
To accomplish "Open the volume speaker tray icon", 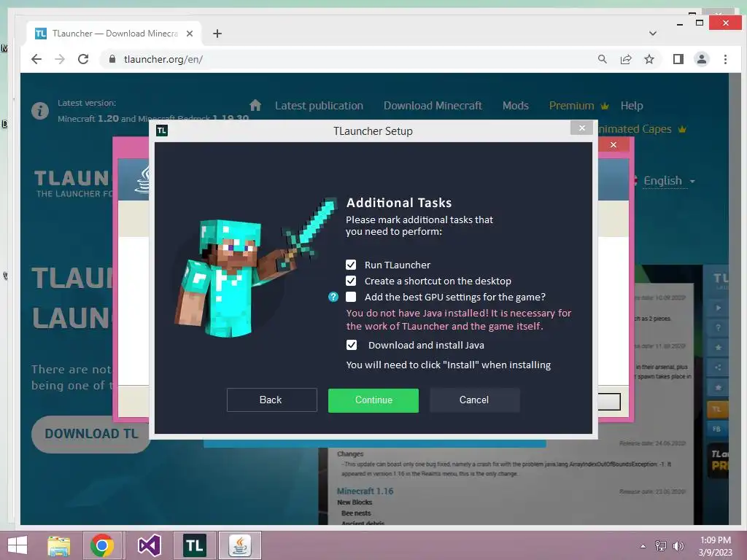I will point(678,546).
